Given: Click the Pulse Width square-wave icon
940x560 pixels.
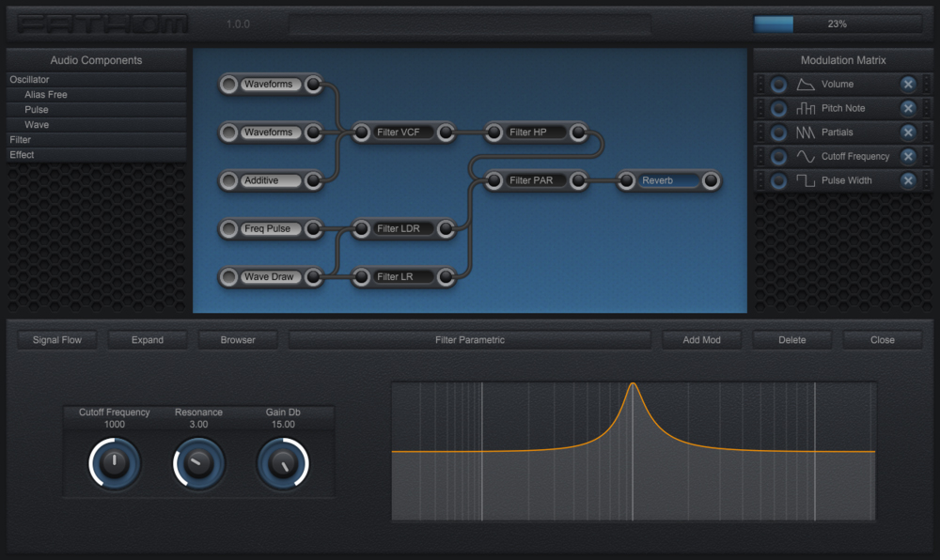Looking at the screenshot, I should [806, 180].
